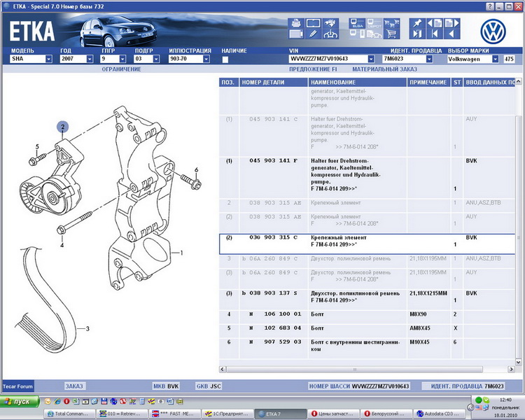The width and height of the screenshot is (525, 420).
Task: Click the Номер детали column header
Action: [274, 83]
